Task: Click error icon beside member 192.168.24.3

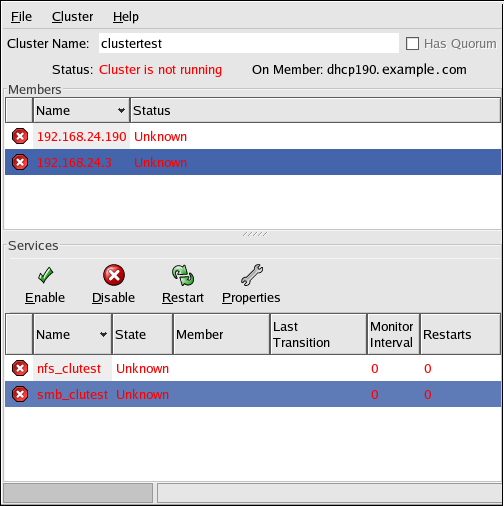Action: coord(20,162)
